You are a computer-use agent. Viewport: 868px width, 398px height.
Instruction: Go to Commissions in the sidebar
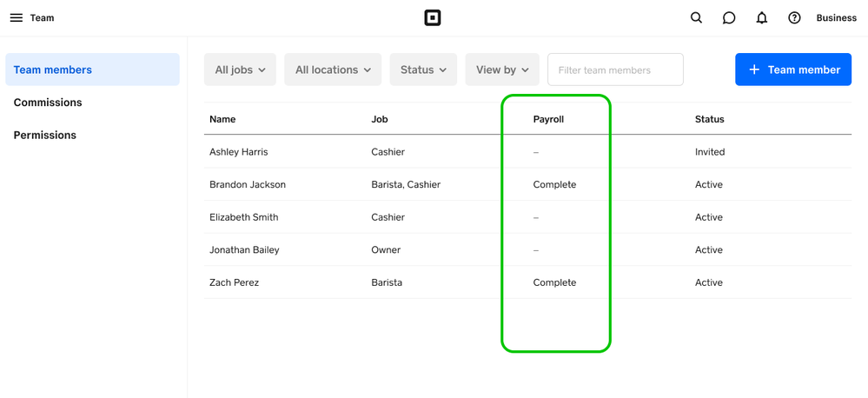pyautogui.click(x=48, y=103)
